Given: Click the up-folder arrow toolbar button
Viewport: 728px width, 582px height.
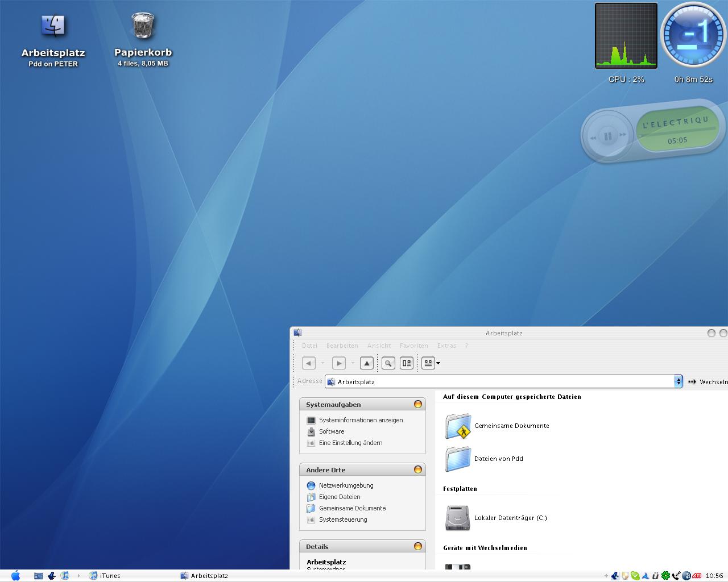Looking at the screenshot, I should coord(367,363).
